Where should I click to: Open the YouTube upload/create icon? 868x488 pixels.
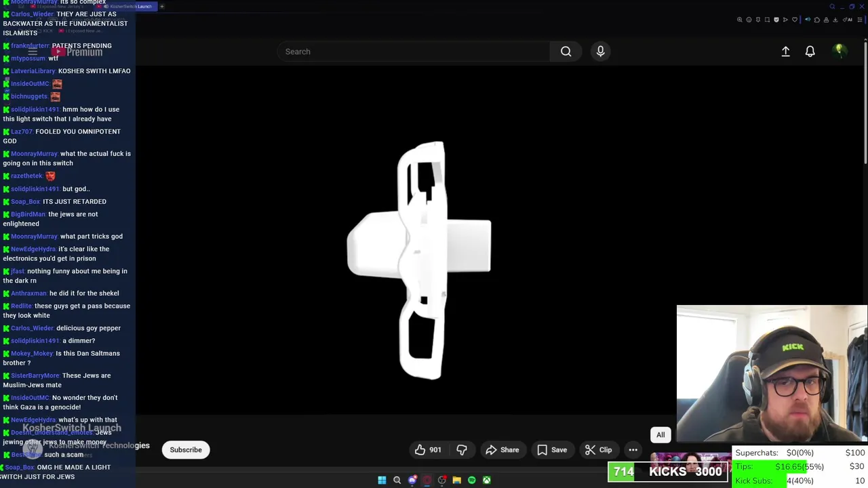pos(785,52)
